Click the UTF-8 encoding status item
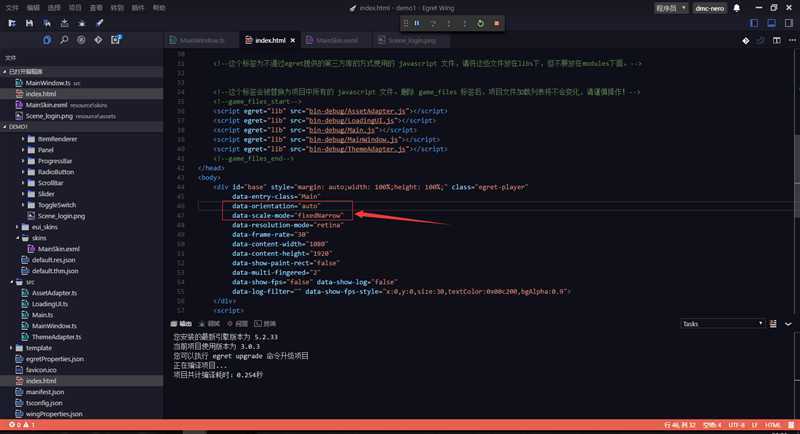This screenshot has width=800, height=434. point(736,425)
